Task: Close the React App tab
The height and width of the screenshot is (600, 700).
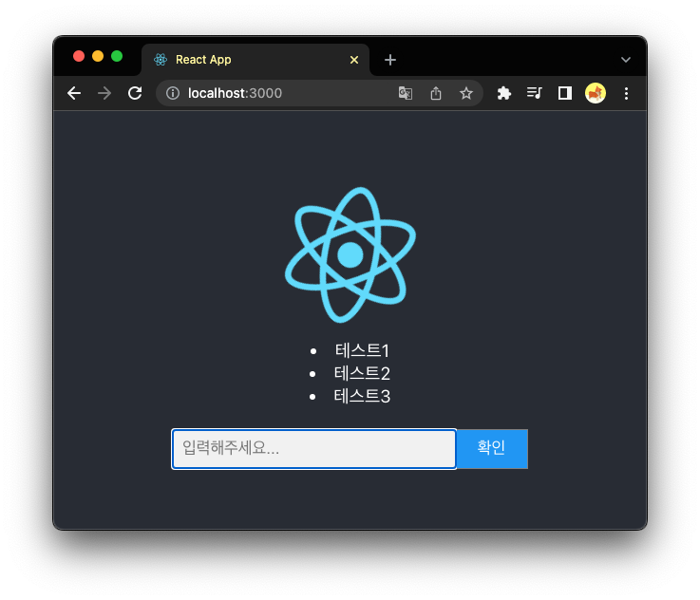Action: [354, 60]
